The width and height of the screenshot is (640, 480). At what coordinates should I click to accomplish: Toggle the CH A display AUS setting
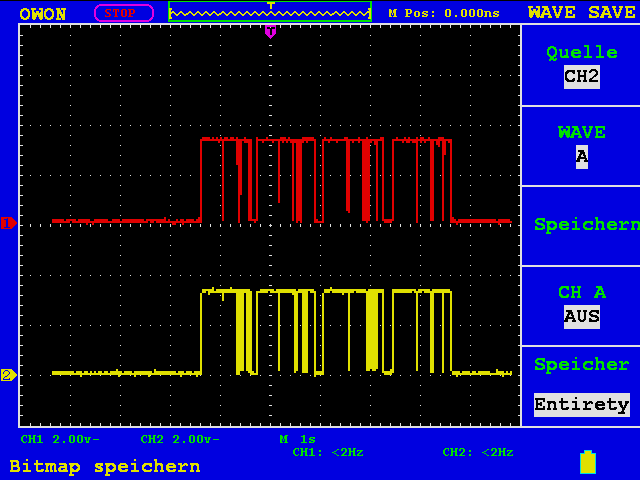click(582, 316)
